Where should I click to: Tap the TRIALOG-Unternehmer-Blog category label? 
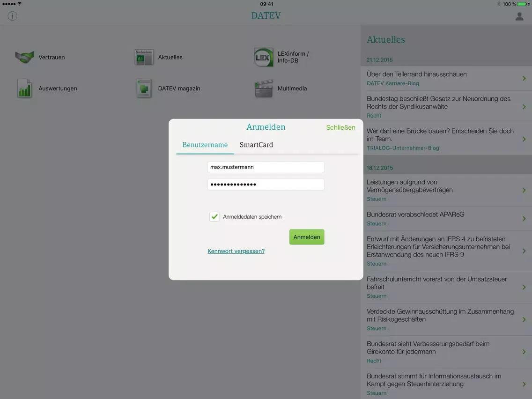(403, 148)
